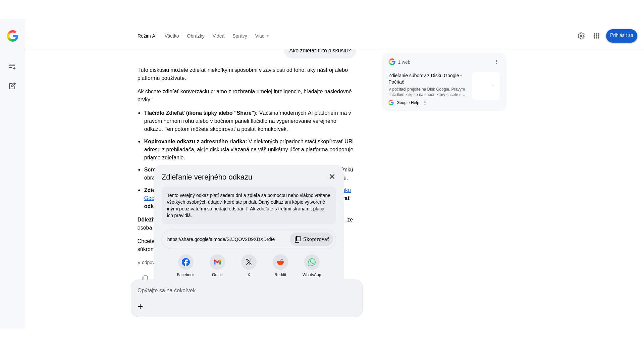644x349 pixels.
Task: Share link via Facebook
Action: [x=185, y=262]
